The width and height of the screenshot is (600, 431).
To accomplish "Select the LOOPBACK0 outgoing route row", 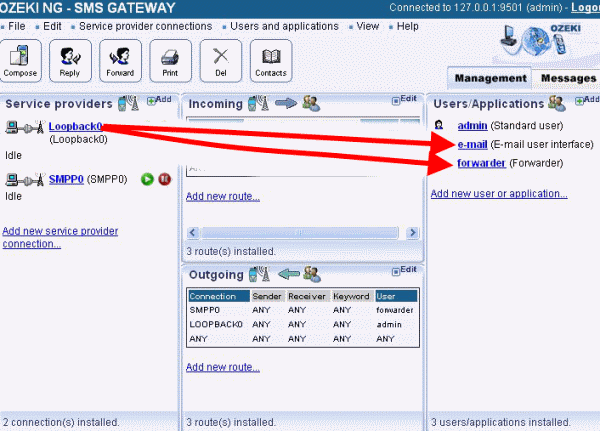I will (302, 325).
